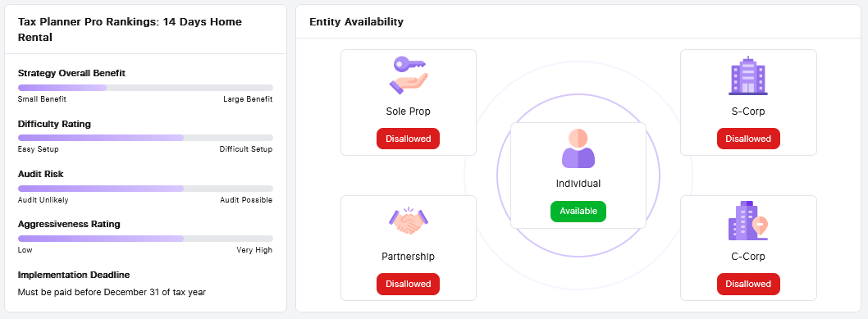Click the S-Corp building icon
868x319 pixels.
pos(748,75)
